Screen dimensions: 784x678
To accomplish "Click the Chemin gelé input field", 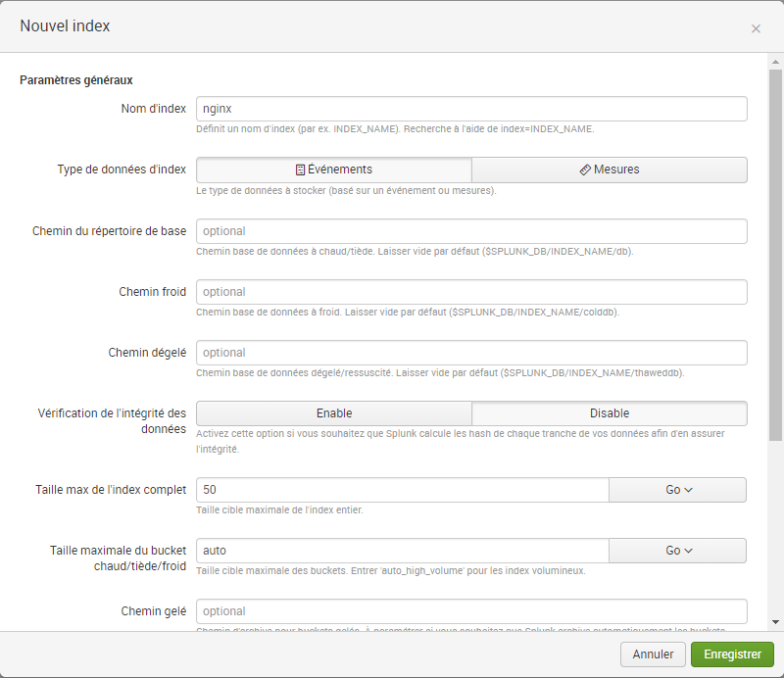I will (471, 611).
